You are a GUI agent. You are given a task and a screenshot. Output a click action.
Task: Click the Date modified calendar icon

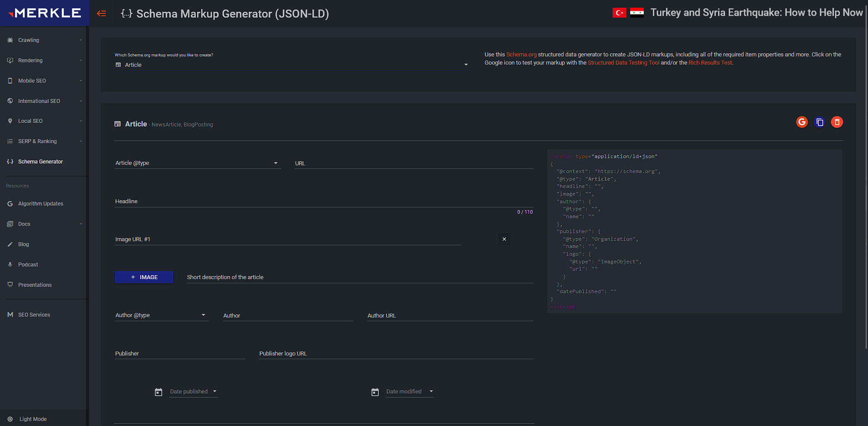pos(375,392)
